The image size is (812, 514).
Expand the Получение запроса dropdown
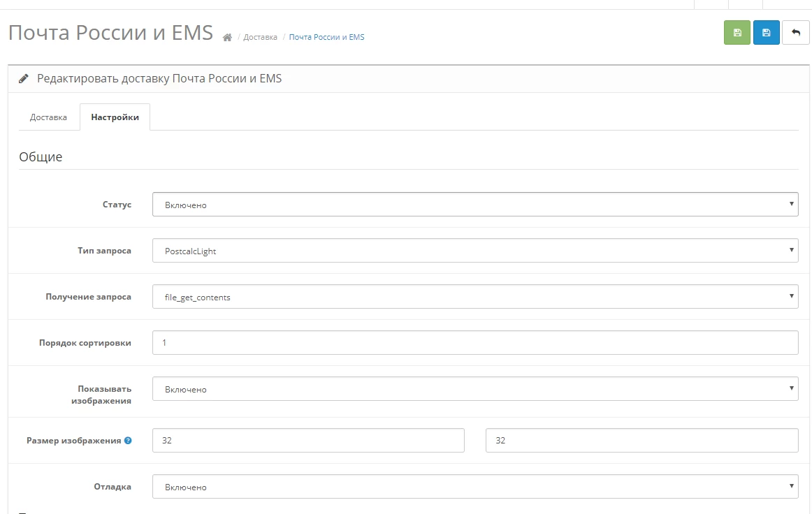click(x=475, y=297)
